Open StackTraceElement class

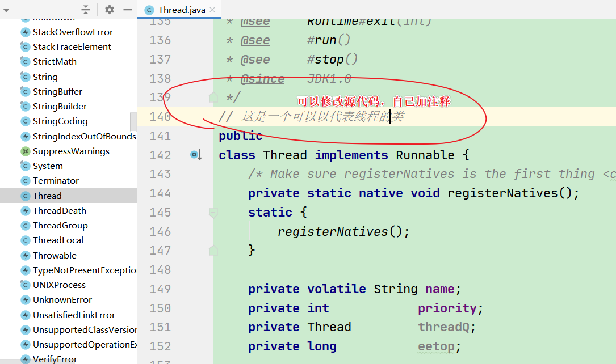pyautogui.click(x=72, y=47)
